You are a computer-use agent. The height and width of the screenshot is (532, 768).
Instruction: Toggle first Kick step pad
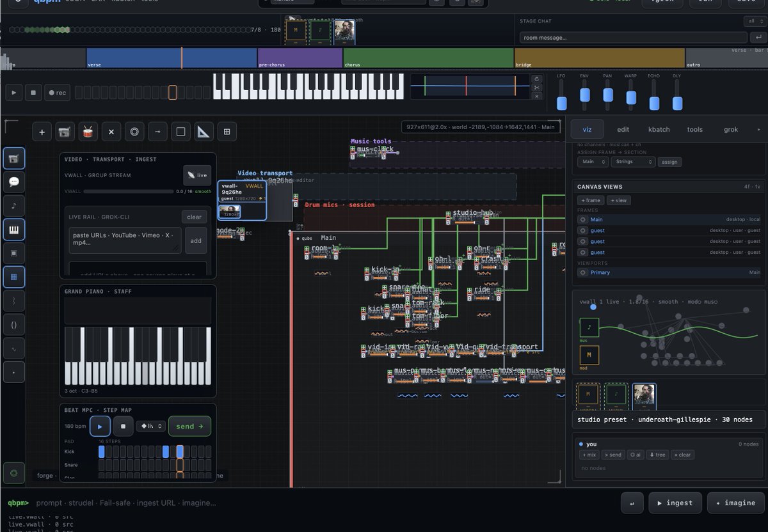tap(102, 451)
